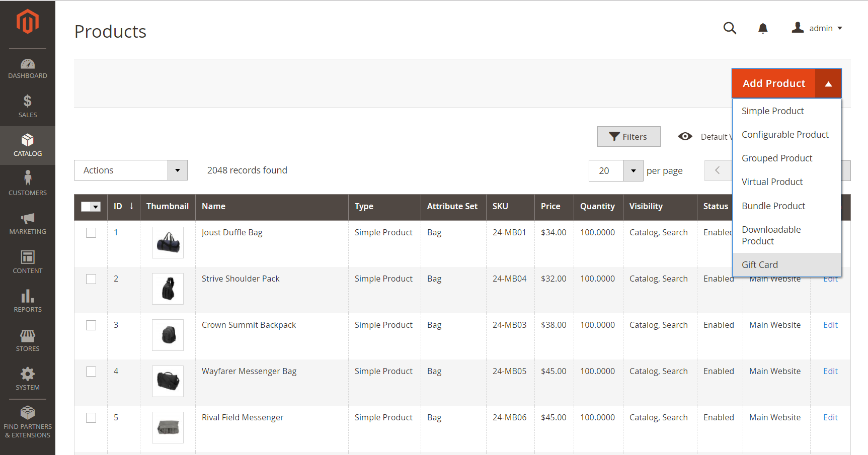Expand the per page dropdown
Image resolution: width=868 pixels, height=455 pixels.
pos(633,170)
